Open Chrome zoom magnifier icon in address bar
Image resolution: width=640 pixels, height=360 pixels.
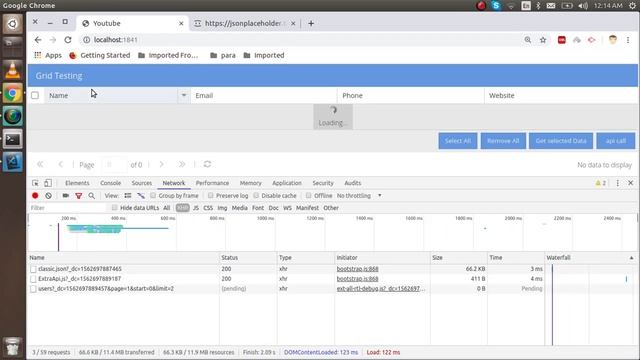coord(528,40)
